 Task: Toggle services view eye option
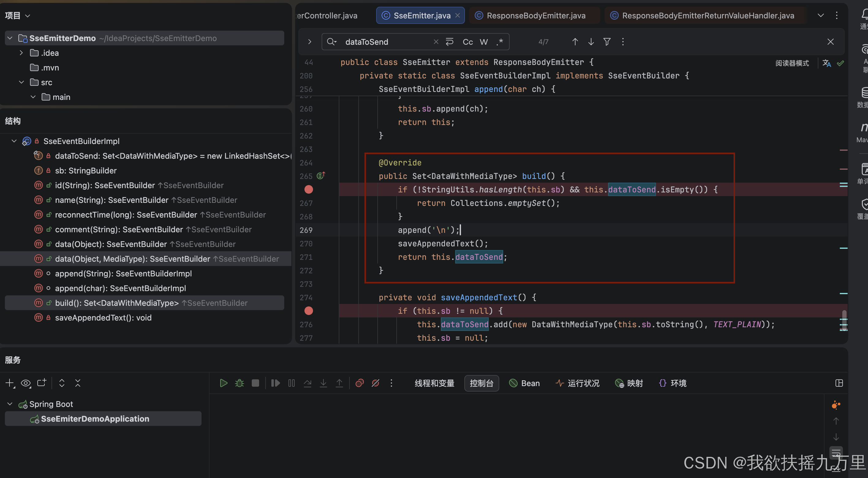click(x=26, y=383)
